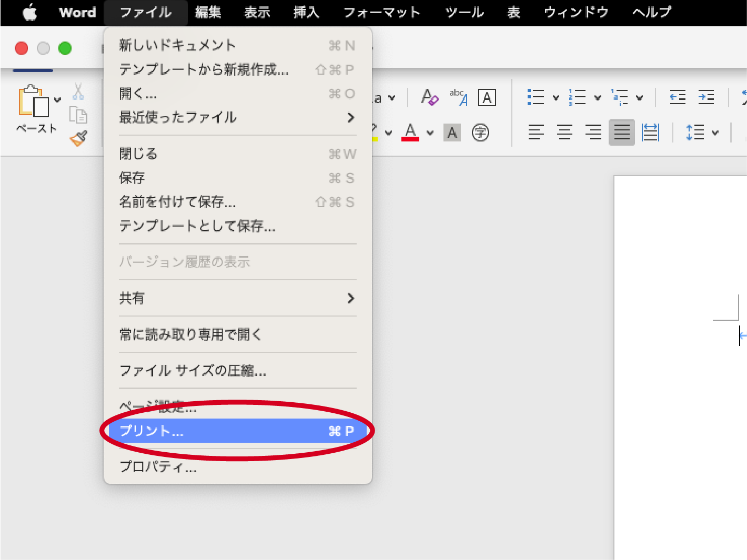The image size is (747, 560).
Task: Open the ウィンドウ menu
Action: tap(576, 12)
